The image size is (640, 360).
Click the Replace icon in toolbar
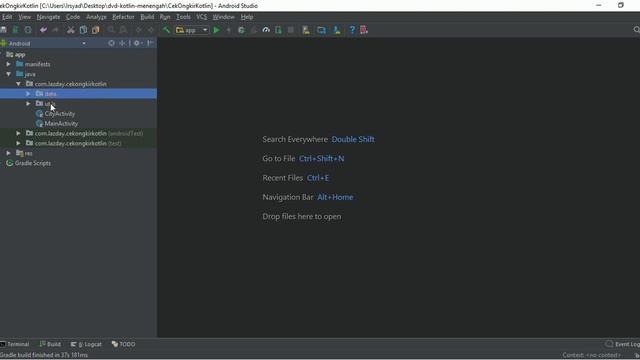(x=123, y=30)
